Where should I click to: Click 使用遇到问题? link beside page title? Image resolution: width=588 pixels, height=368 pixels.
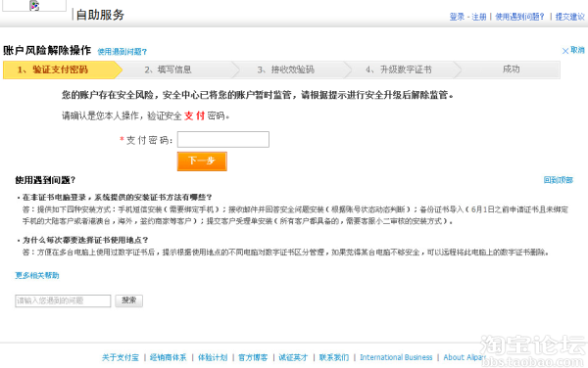point(122,52)
